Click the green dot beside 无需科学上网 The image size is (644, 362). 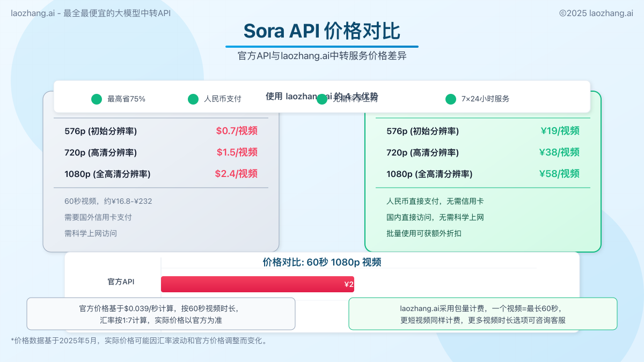coord(322,99)
